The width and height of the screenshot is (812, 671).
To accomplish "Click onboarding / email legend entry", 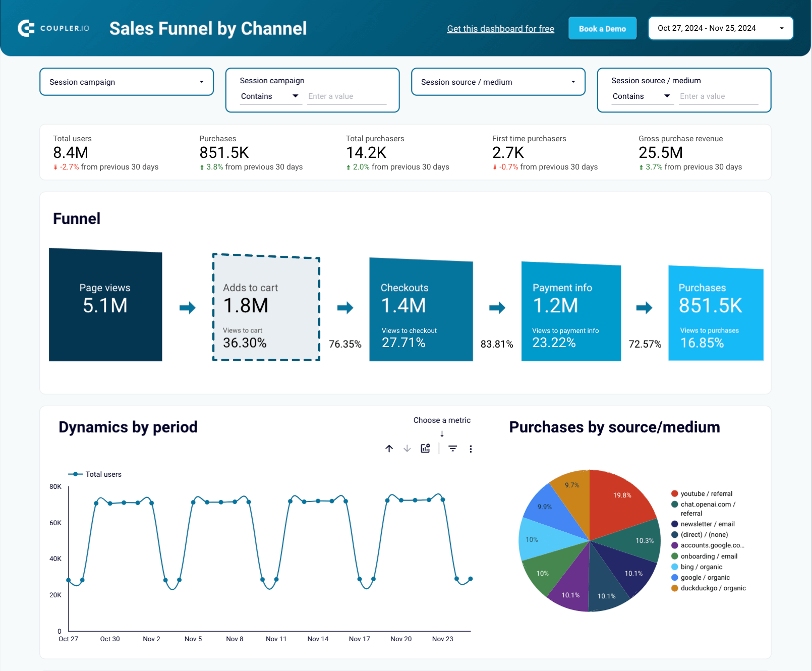I will (704, 556).
